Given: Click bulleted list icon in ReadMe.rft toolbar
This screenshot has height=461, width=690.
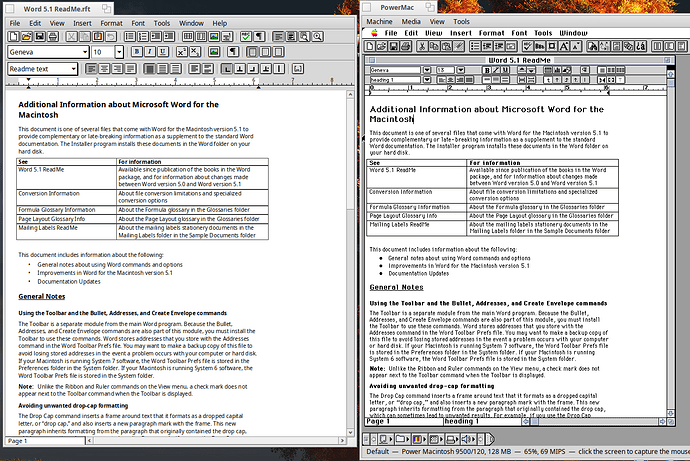Looking at the screenshot, I should pyautogui.click(x=130, y=37).
